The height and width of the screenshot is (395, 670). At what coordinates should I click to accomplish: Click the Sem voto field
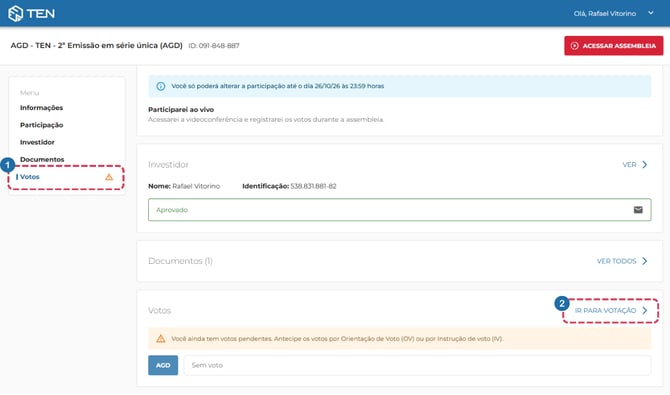click(x=417, y=366)
